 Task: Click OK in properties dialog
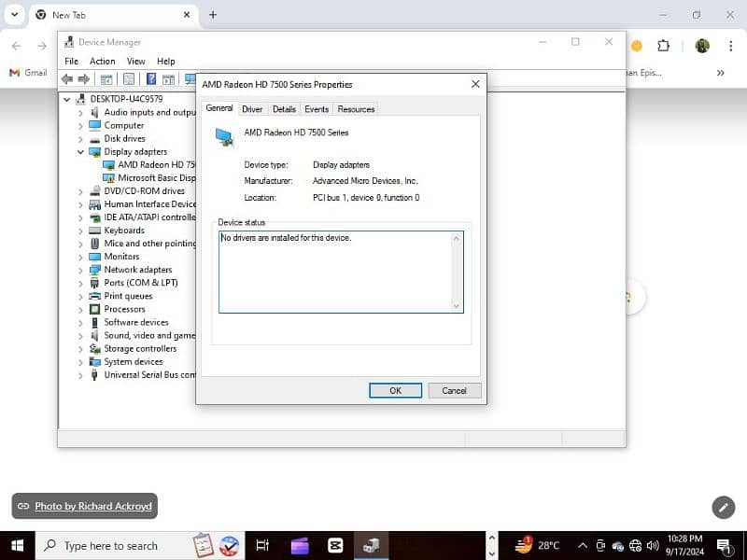395,390
